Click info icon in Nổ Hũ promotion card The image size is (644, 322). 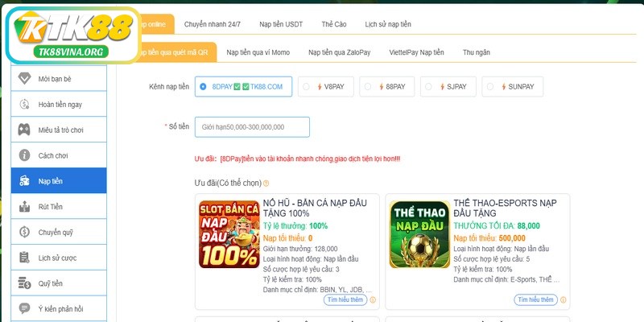click(373, 299)
